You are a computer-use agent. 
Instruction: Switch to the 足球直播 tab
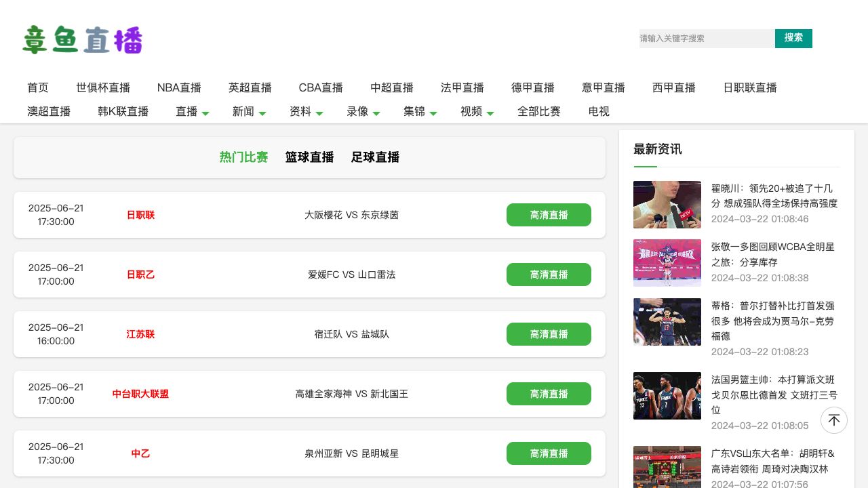point(375,157)
